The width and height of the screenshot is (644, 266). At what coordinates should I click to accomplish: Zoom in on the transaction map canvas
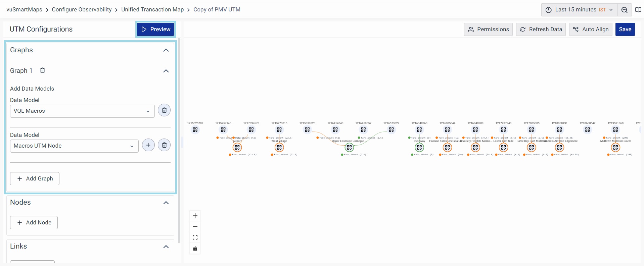(x=195, y=216)
